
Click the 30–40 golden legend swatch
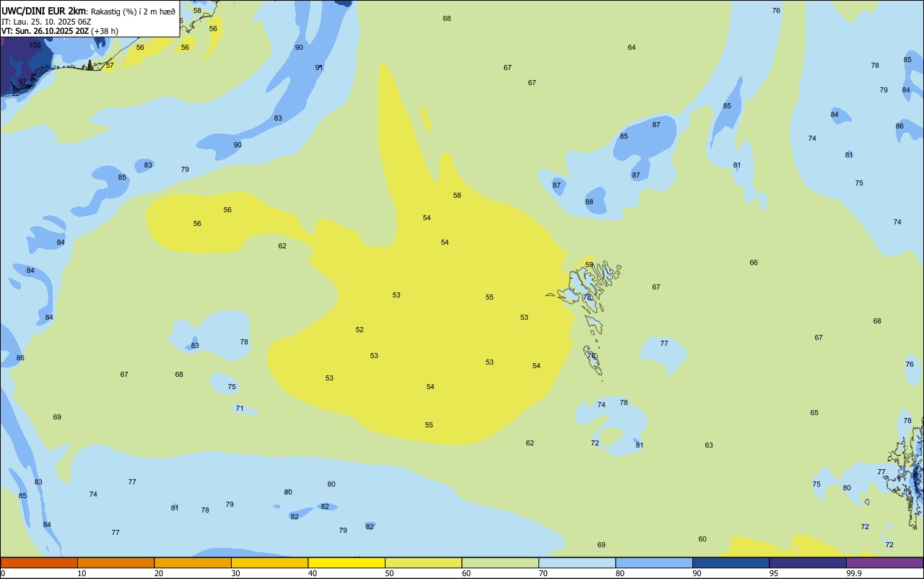(x=269, y=562)
